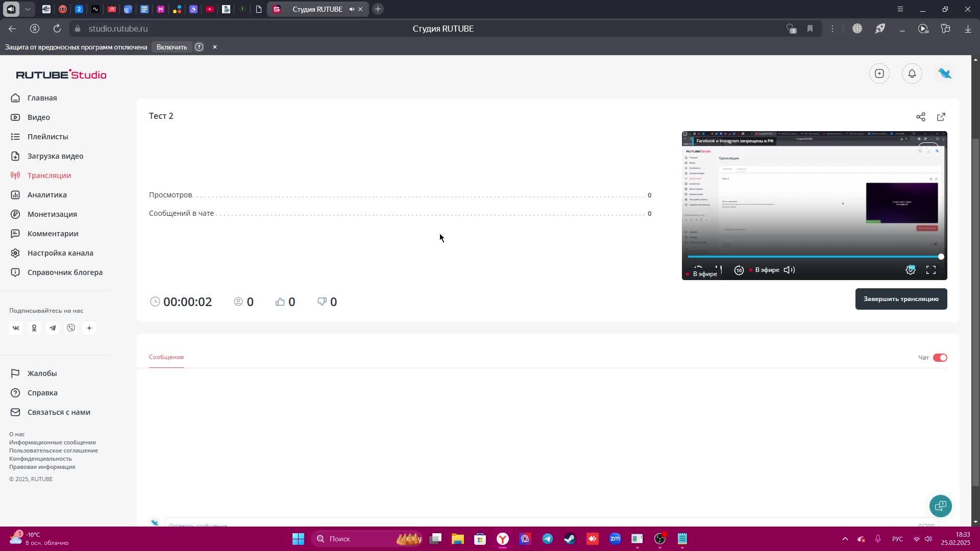Open the browser downloads icon

point(968,29)
